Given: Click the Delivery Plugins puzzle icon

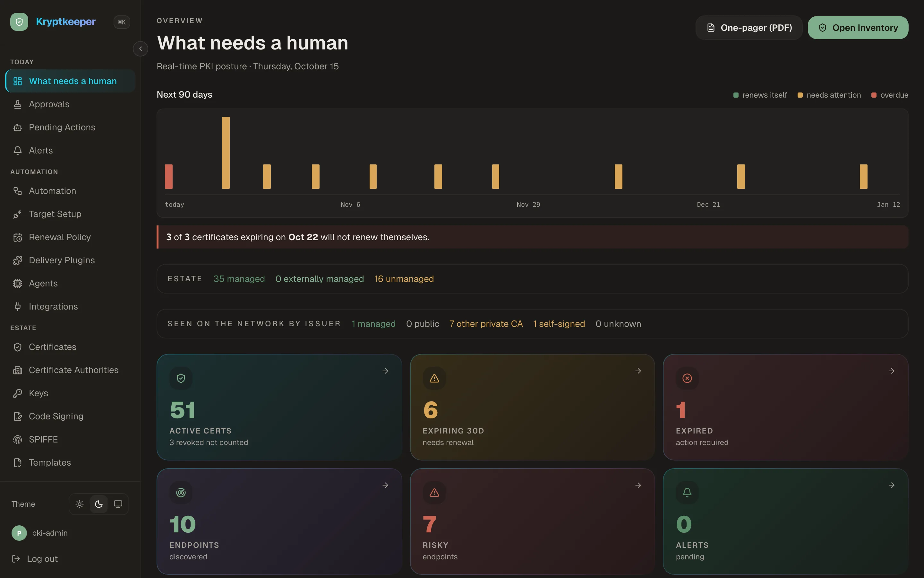Looking at the screenshot, I should coord(18,260).
